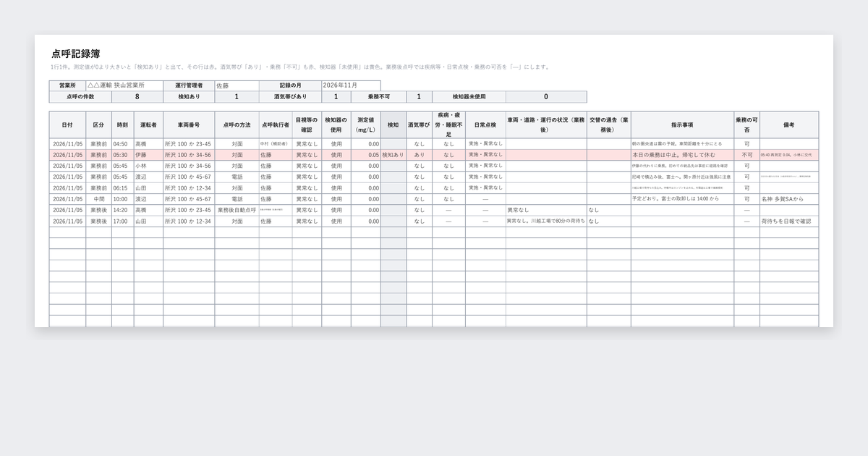The image size is (868, 456).
Task: Edit the △△運輸 狭山営業所 office field
Action: pyautogui.click(x=124, y=85)
